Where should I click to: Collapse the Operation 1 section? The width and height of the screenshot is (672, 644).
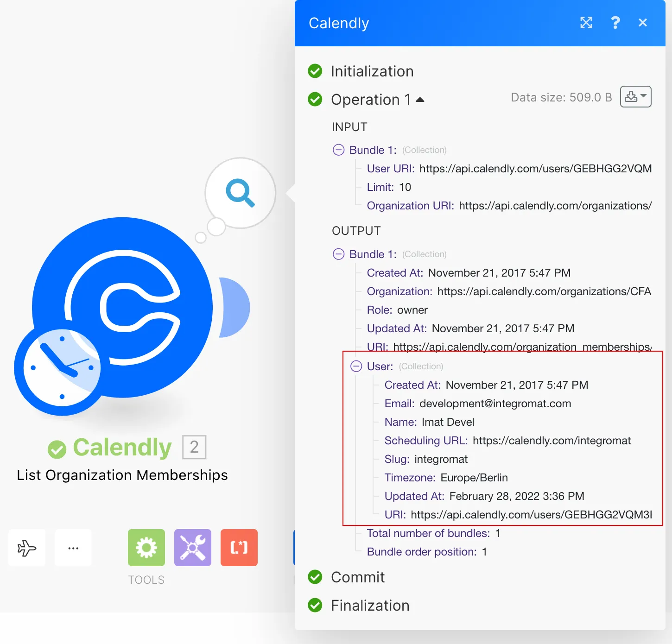coord(420,100)
